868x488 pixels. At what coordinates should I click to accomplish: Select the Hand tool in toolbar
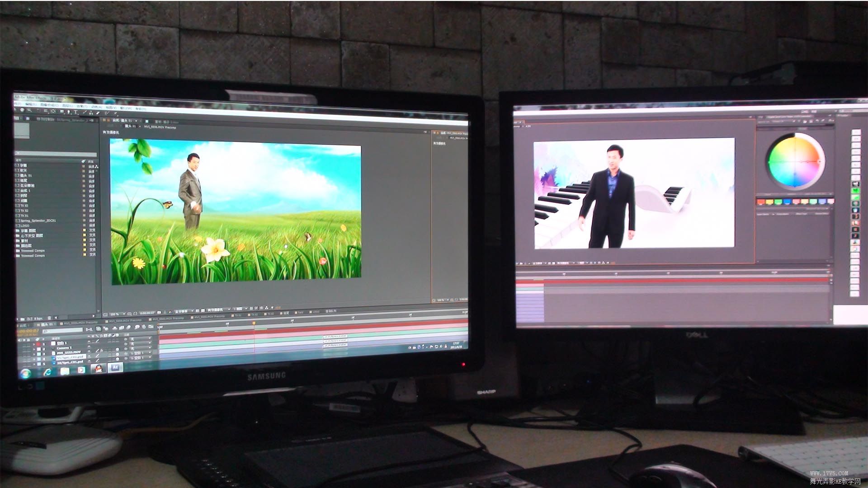tap(22, 110)
